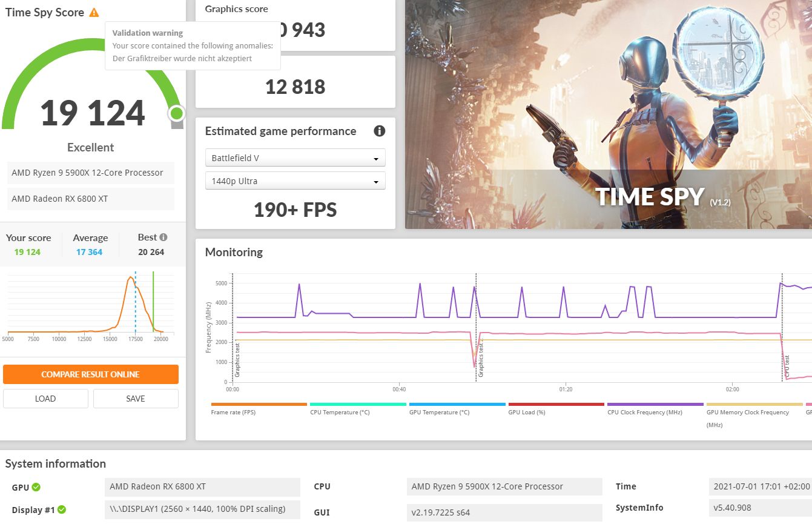
Task: Click the Graphics score heading
Action: pyautogui.click(x=236, y=9)
